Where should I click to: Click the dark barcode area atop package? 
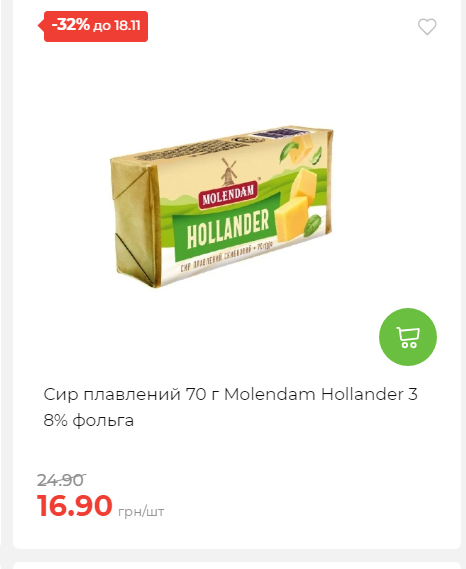pyautogui.click(x=277, y=134)
